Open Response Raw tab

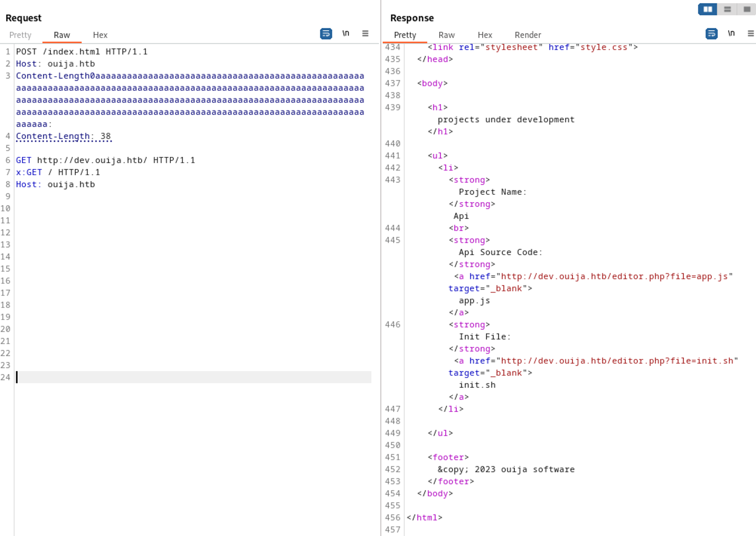446,35
